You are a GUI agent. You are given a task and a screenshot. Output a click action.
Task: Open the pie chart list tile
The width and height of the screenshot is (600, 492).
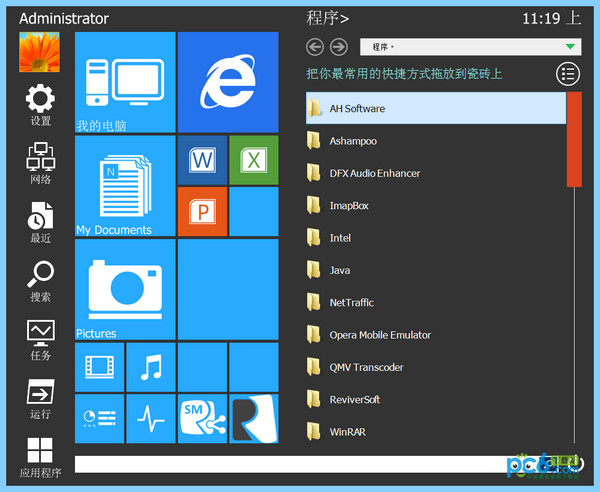[99, 419]
